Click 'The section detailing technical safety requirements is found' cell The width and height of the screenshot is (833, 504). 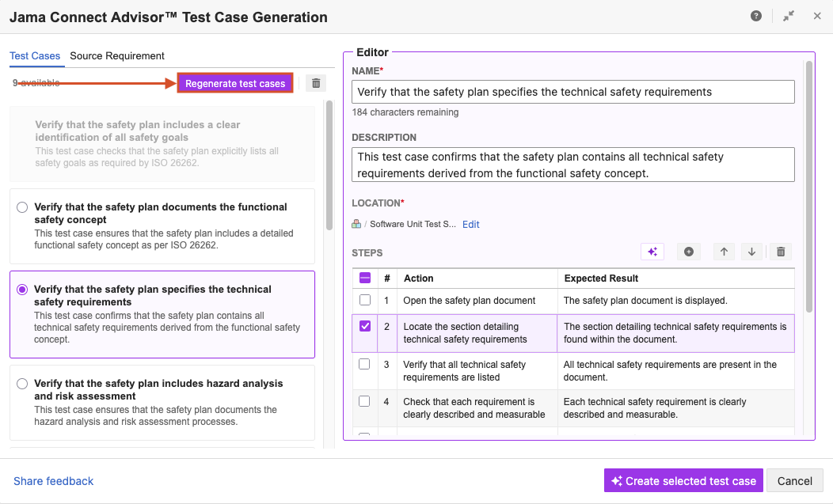(675, 333)
